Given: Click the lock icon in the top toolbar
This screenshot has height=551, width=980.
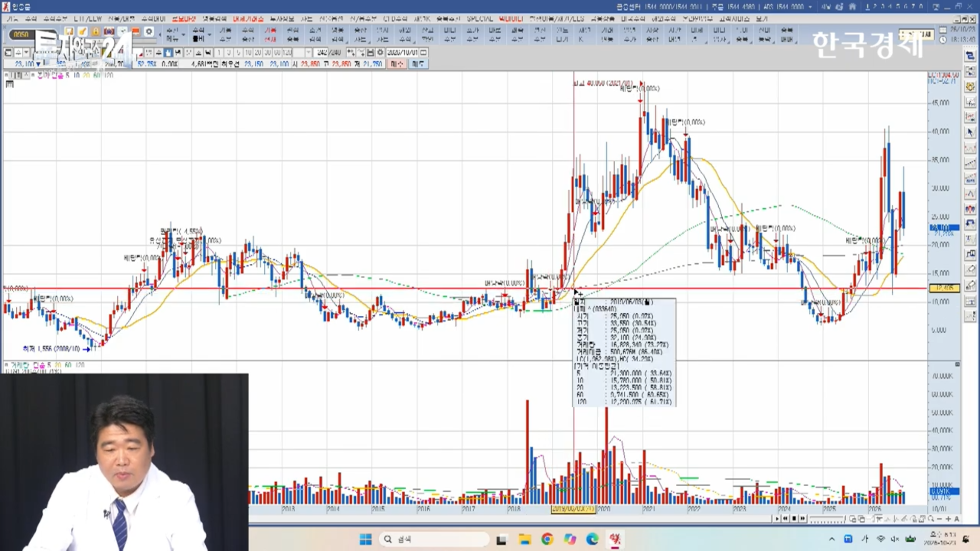Looking at the screenshot, I should (x=95, y=31).
